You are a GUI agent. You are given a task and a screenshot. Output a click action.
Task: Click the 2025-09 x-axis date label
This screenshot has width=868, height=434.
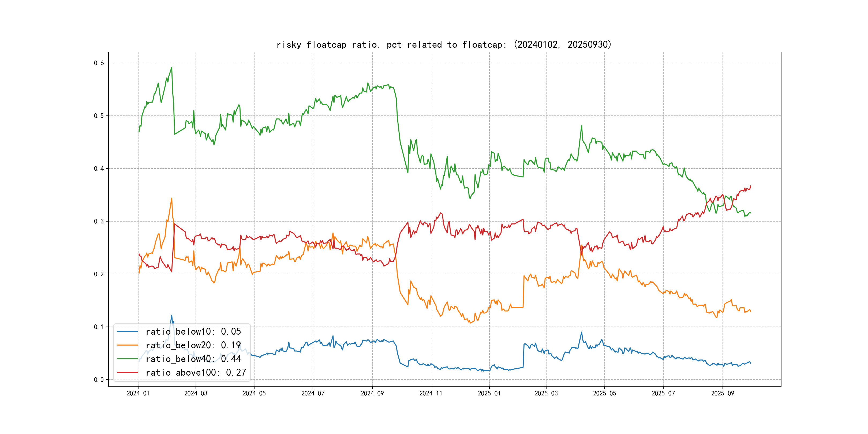click(723, 394)
